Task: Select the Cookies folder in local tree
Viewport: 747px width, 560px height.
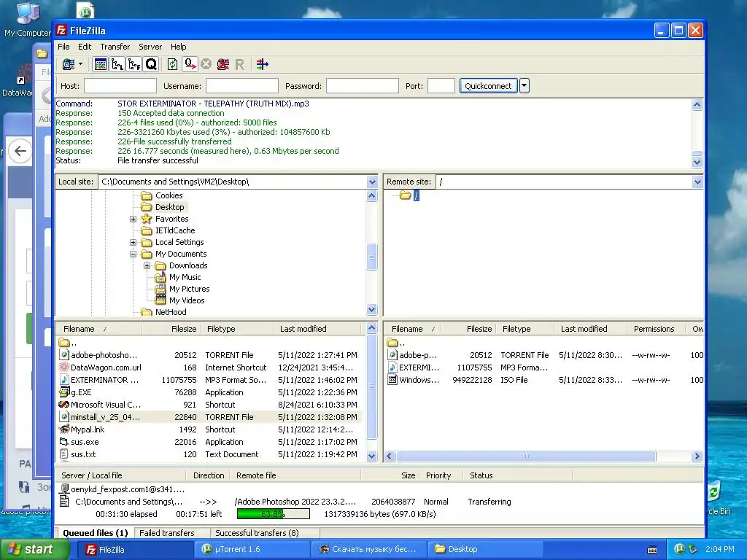Action: (x=169, y=195)
